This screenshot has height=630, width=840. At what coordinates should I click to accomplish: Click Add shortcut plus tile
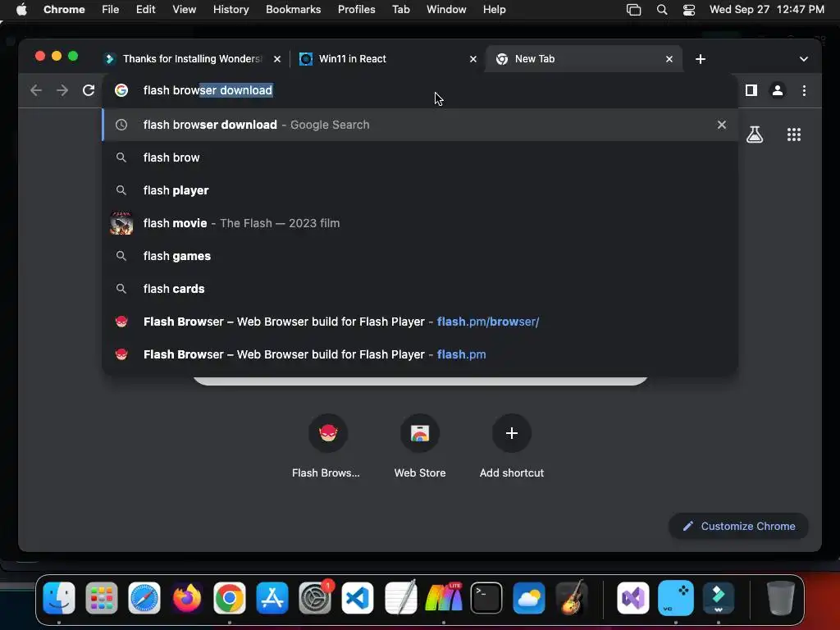click(x=512, y=447)
